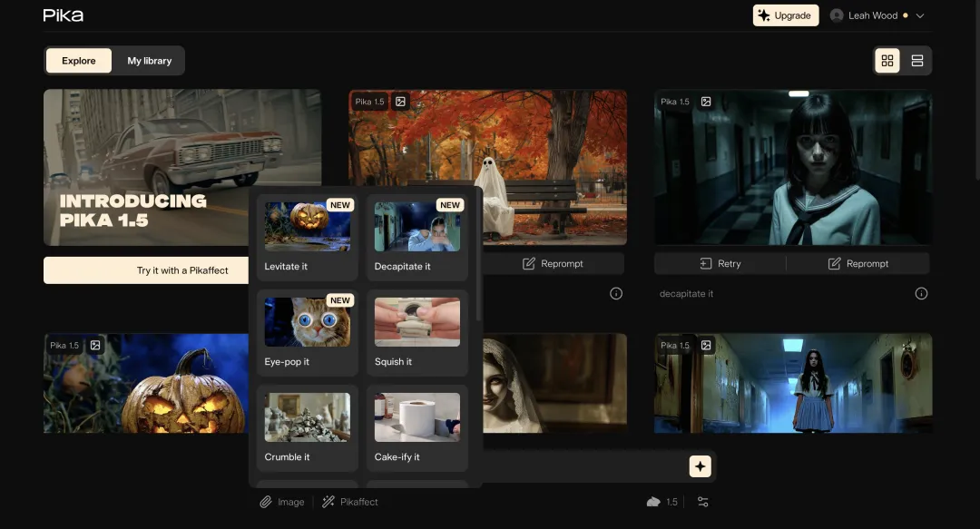Click the prompt input field

pos(584,466)
